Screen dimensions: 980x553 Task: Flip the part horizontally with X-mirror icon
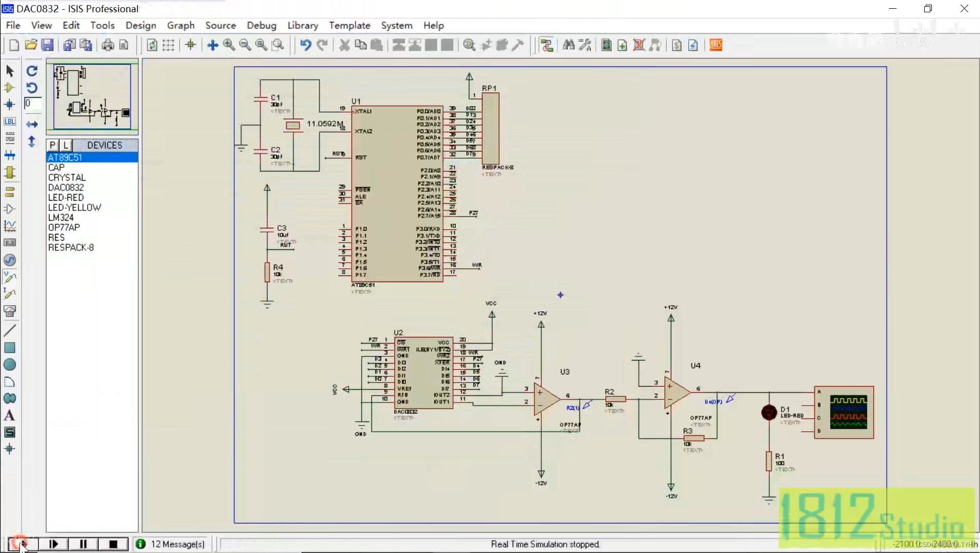[x=32, y=124]
